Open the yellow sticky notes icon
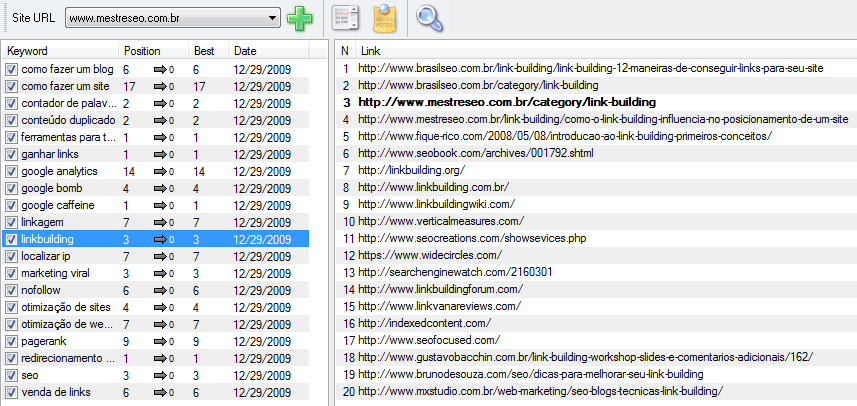Screen dimensions: 857x406 click(x=385, y=18)
